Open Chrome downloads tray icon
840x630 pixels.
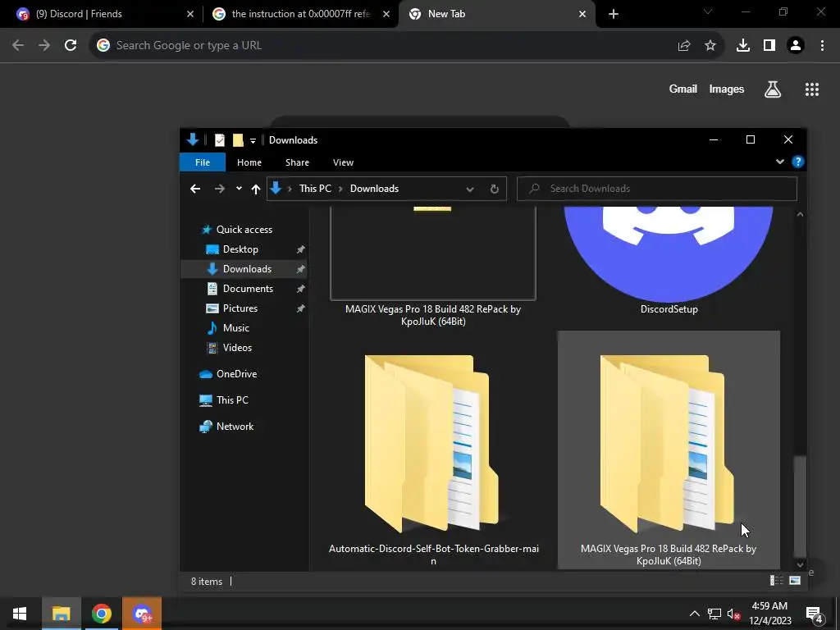[x=743, y=46]
